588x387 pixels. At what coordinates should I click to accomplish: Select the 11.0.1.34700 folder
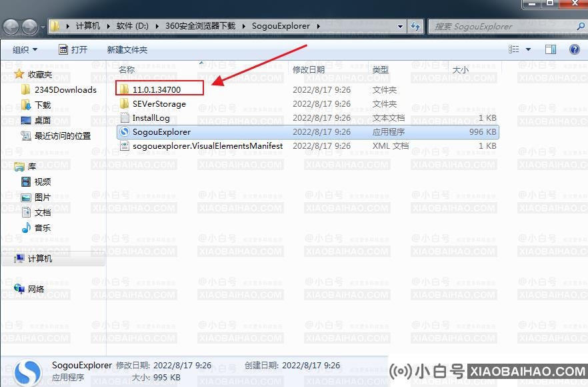[x=157, y=89]
